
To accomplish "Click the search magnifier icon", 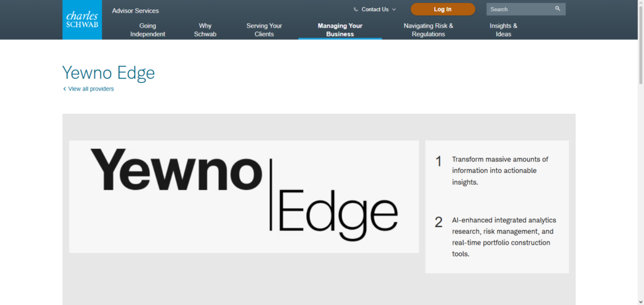I will tap(557, 9).
